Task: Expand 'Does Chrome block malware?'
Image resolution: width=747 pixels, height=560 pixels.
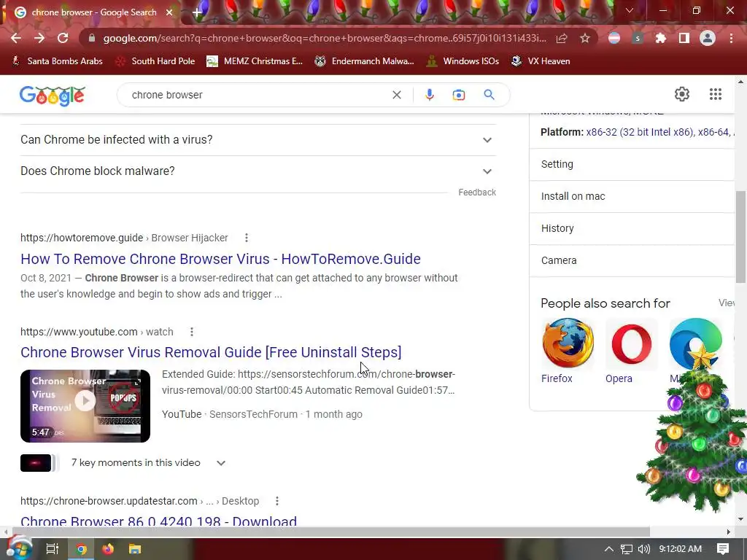Action: [258, 171]
